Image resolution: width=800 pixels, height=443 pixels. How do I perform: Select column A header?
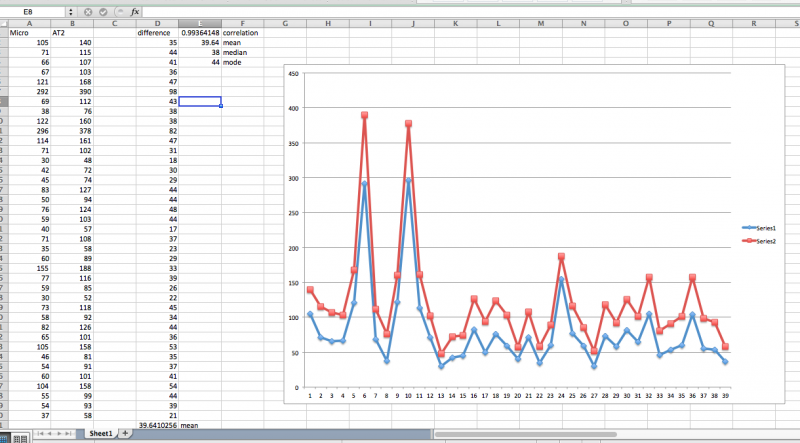(29, 22)
